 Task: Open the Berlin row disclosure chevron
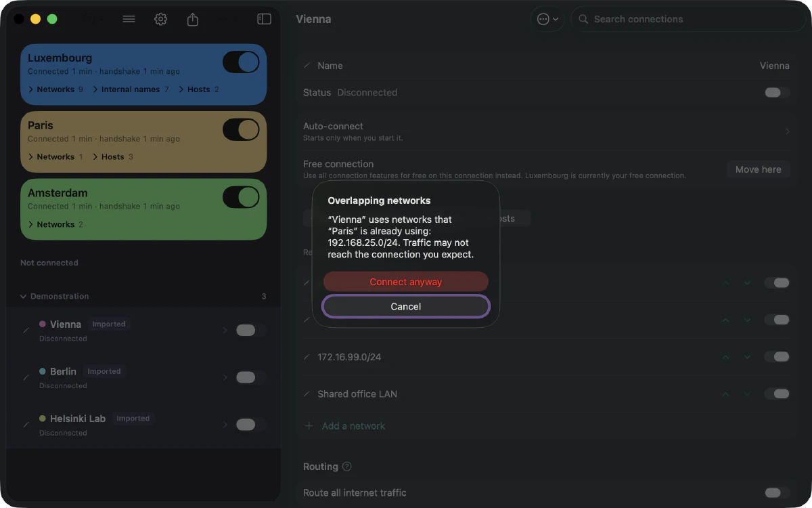point(225,377)
